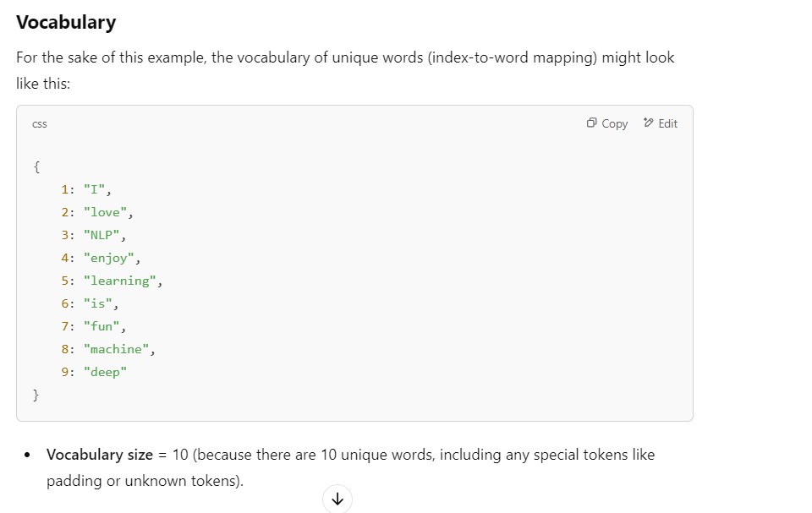Click the scroll-to-bottom down arrow
The height and width of the screenshot is (513, 812).
click(x=337, y=499)
